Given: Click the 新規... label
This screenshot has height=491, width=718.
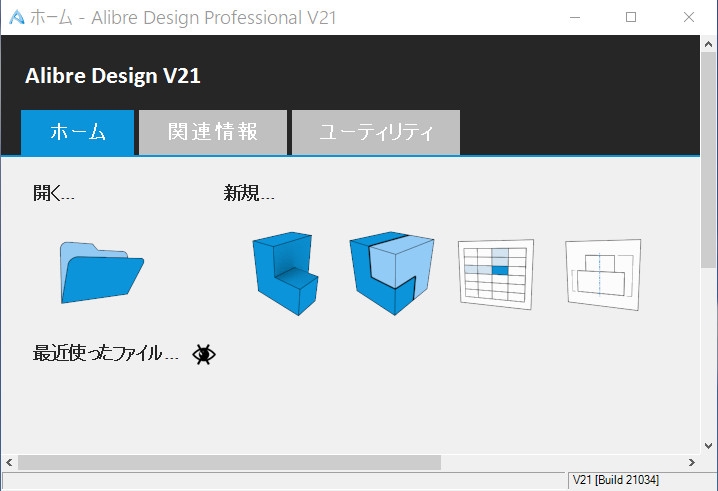Looking at the screenshot, I should 249,193.
